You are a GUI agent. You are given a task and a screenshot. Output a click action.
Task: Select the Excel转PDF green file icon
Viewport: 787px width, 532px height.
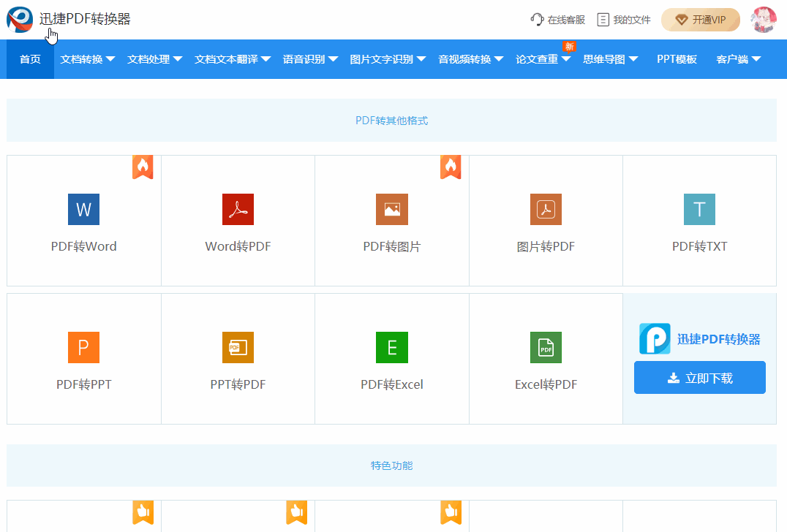pyautogui.click(x=546, y=347)
